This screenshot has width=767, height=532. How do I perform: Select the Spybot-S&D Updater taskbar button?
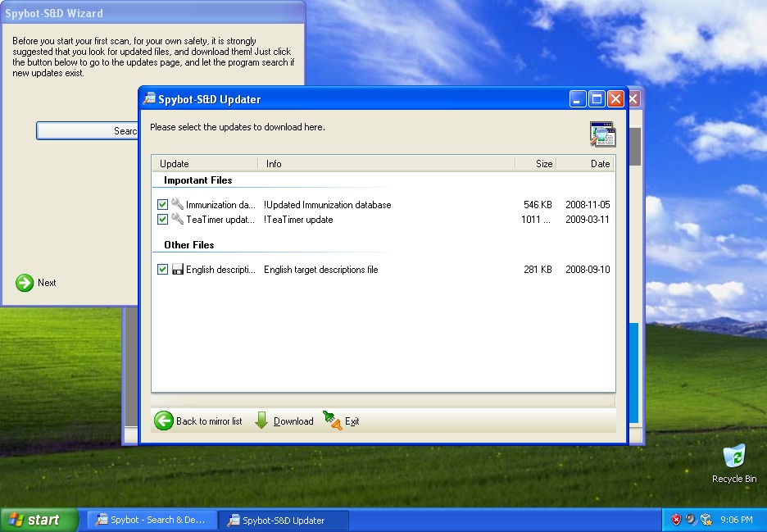click(x=284, y=521)
